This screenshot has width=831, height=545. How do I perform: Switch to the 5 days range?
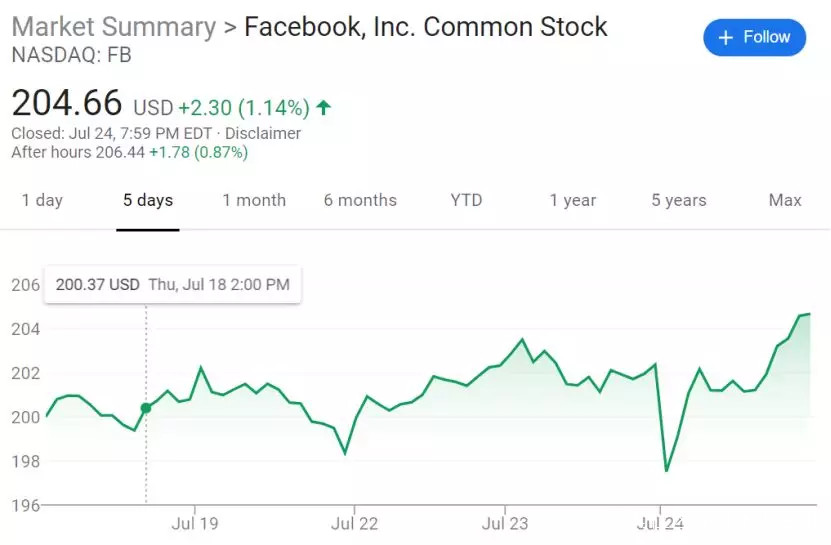coord(148,200)
